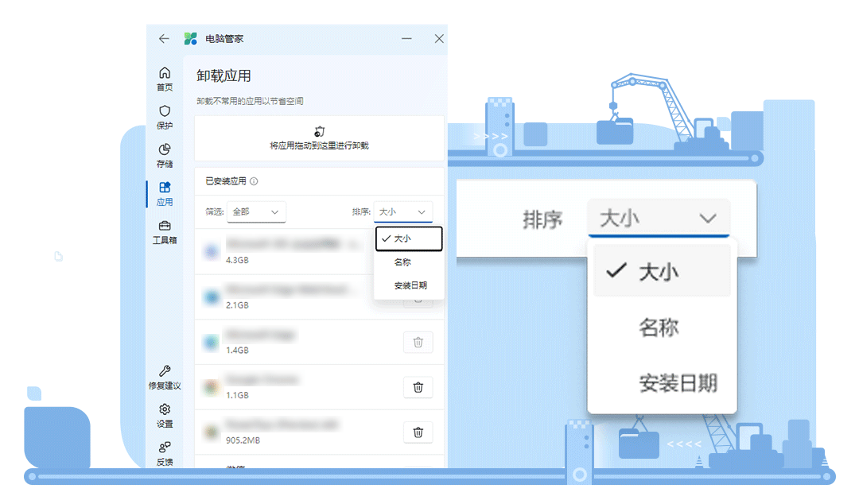The height and width of the screenshot is (504, 859).
Task: Open the 反馈 feedback section
Action: click(x=165, y=452)
